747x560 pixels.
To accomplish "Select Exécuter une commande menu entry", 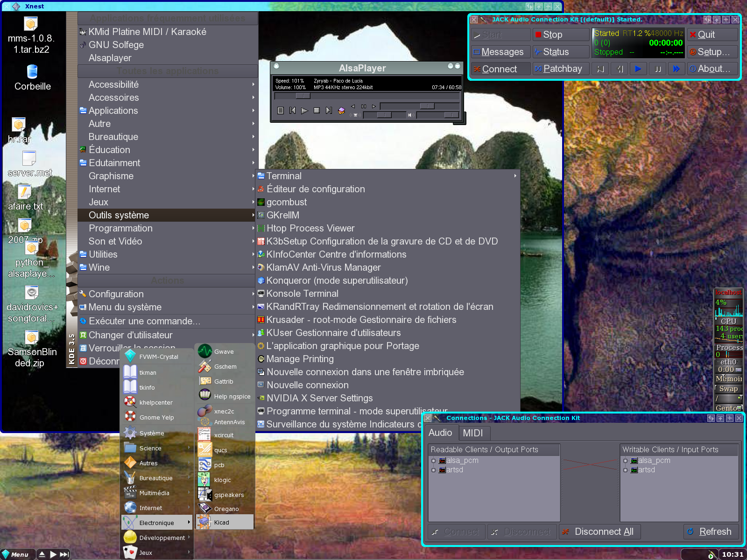I will click(x=168, y=321).
